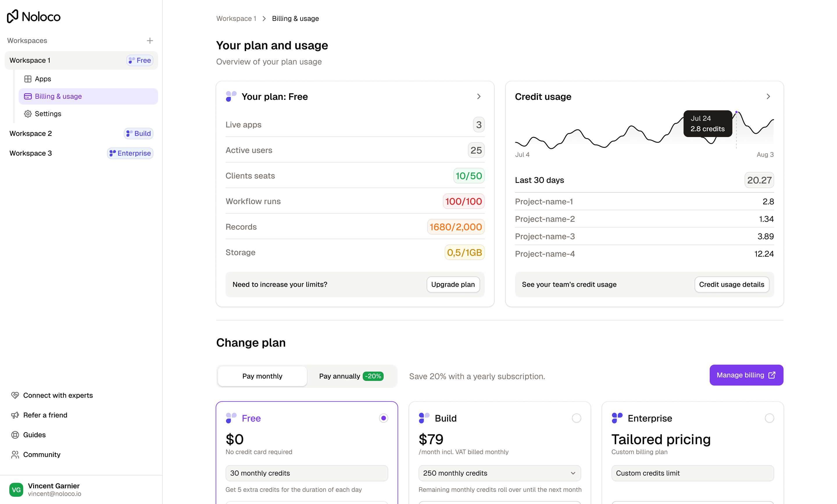This screenshot has height=504, width=837.
Task: Open Connect with experts handshake icon
Action: (x=15, y=395)
